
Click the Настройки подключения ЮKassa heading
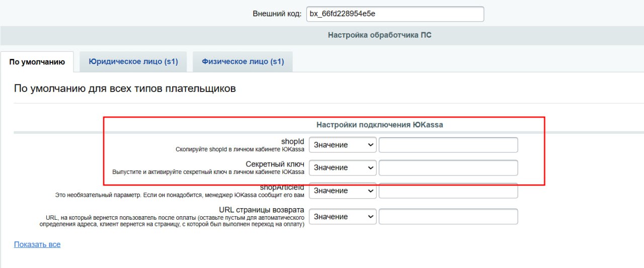click(x=379, y=124)
